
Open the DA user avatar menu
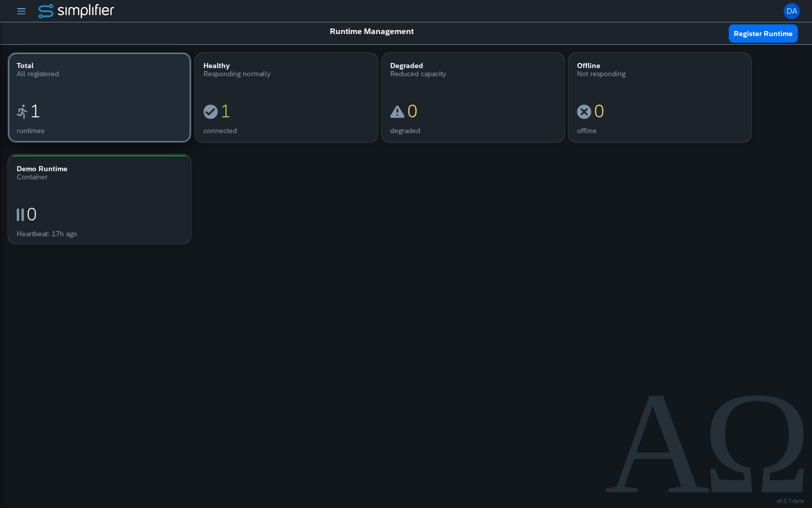coord(792,11)
